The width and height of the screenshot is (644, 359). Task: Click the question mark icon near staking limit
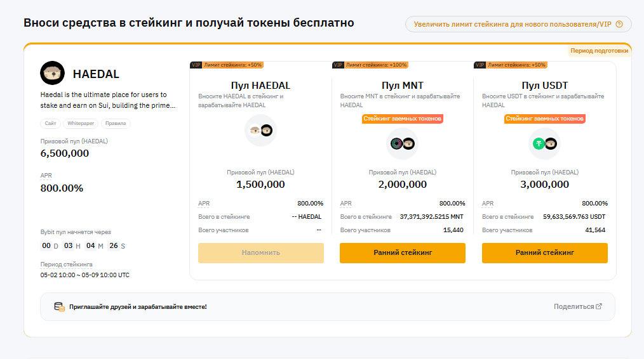coord(619,25)
